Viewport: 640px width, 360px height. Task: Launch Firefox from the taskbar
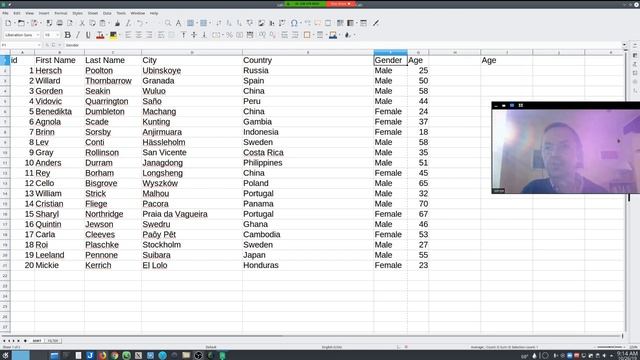click(102, 356)
